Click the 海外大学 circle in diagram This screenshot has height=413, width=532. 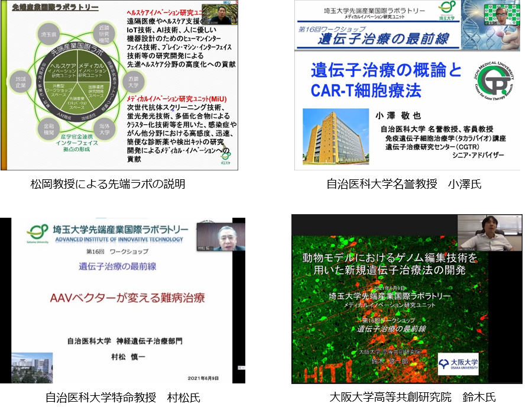(104, 129)
